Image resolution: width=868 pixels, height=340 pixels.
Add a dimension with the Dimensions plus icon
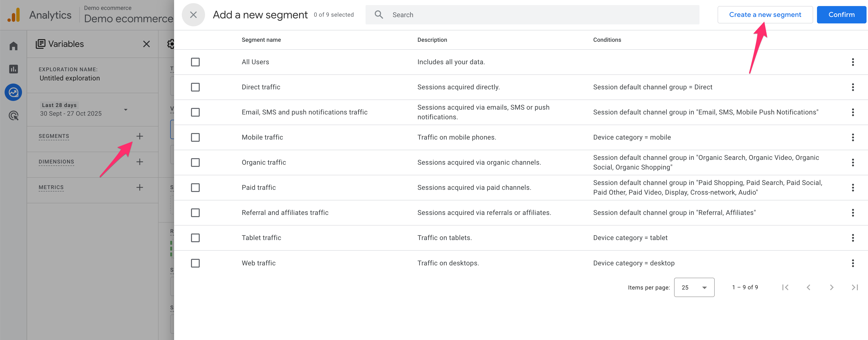point(140,162)
